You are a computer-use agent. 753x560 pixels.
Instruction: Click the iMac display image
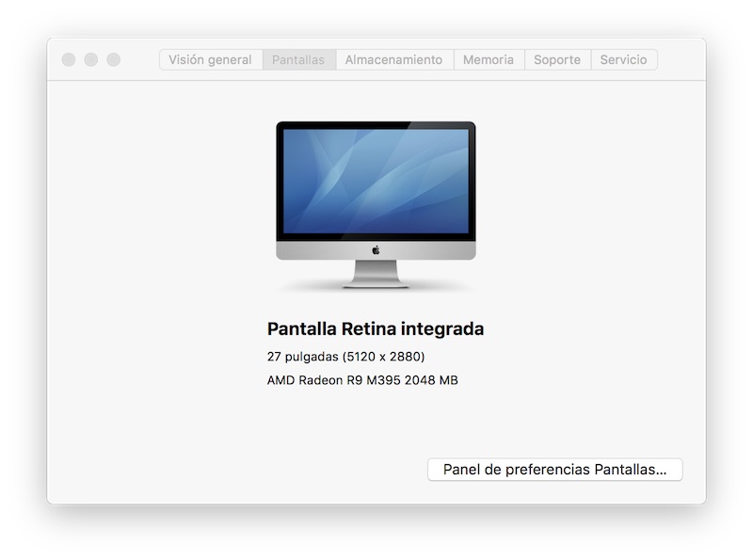[376, 204]
